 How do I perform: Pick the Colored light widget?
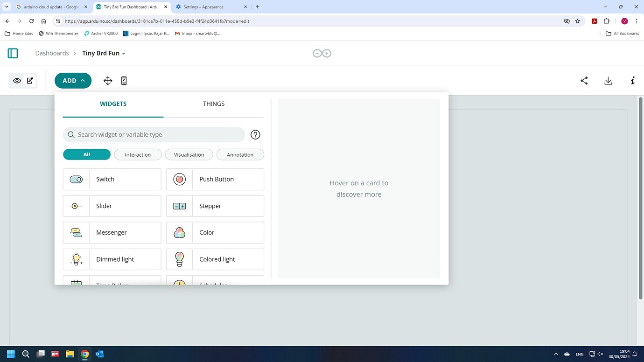(215, 259)
